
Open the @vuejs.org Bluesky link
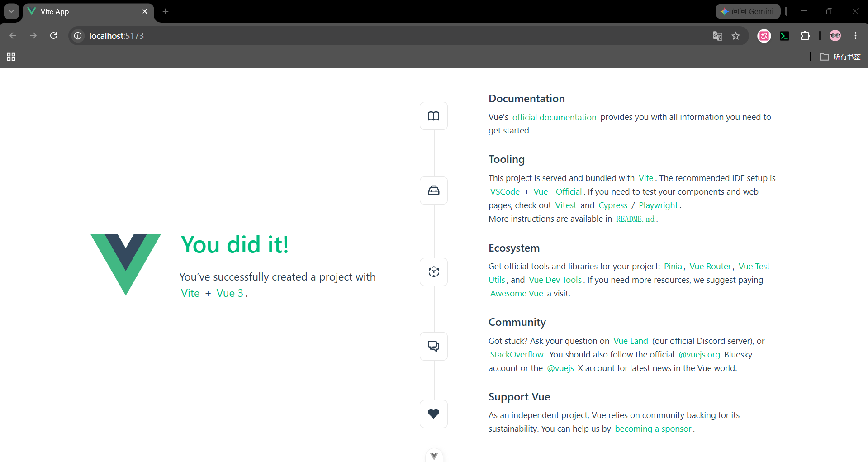tap(699, 355)
